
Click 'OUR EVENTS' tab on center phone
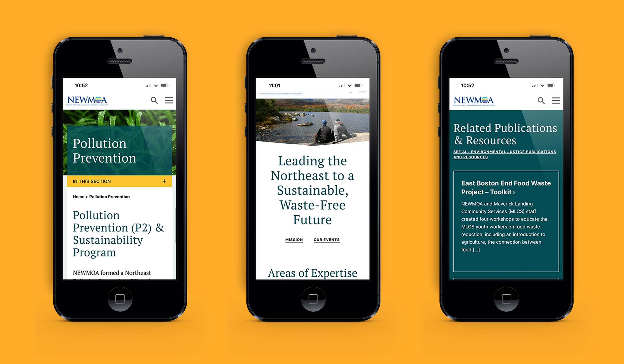point(328,240)
